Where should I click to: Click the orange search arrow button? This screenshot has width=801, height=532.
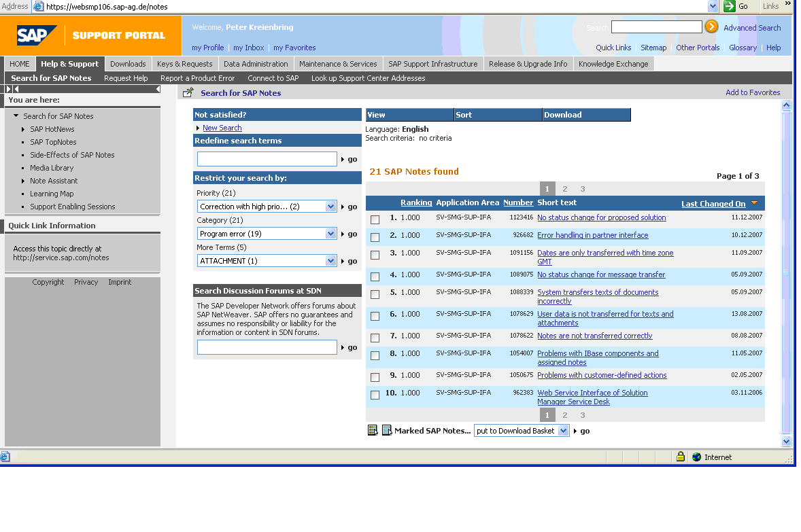click(x=711, y=26)
